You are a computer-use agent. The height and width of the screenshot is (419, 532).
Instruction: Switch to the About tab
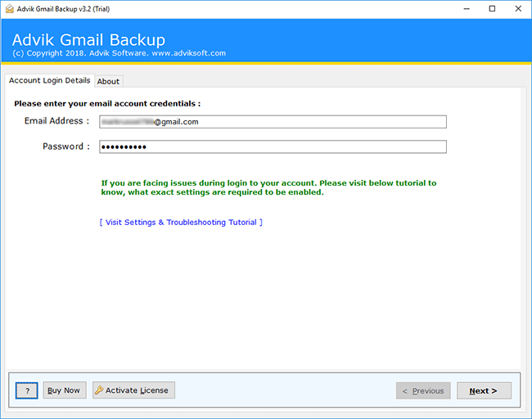pos(108,81)
